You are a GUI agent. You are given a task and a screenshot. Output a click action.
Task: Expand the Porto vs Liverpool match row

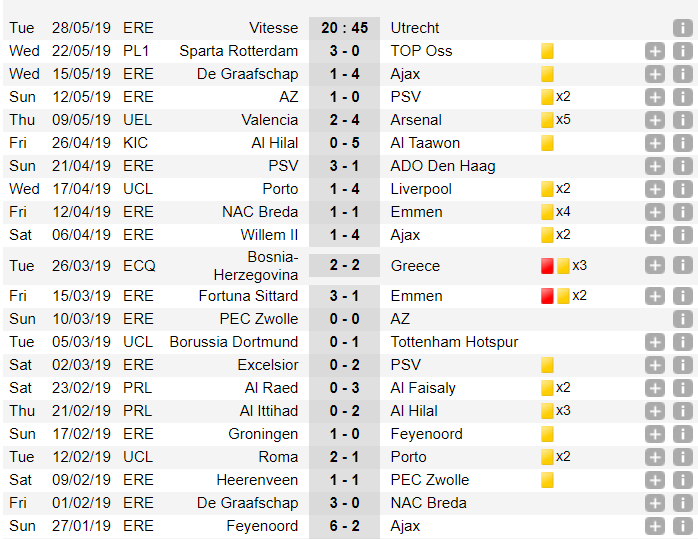pyautogui.click(x=655, y=189)
